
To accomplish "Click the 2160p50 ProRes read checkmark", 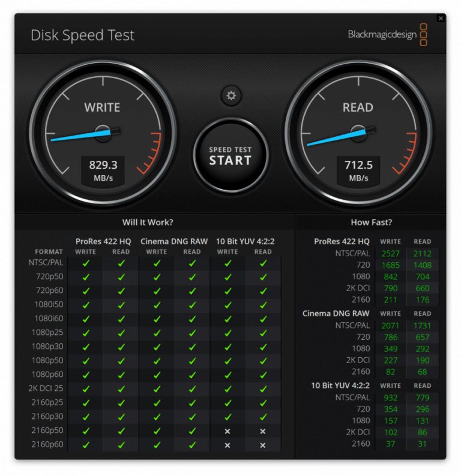I will [121, 431].
